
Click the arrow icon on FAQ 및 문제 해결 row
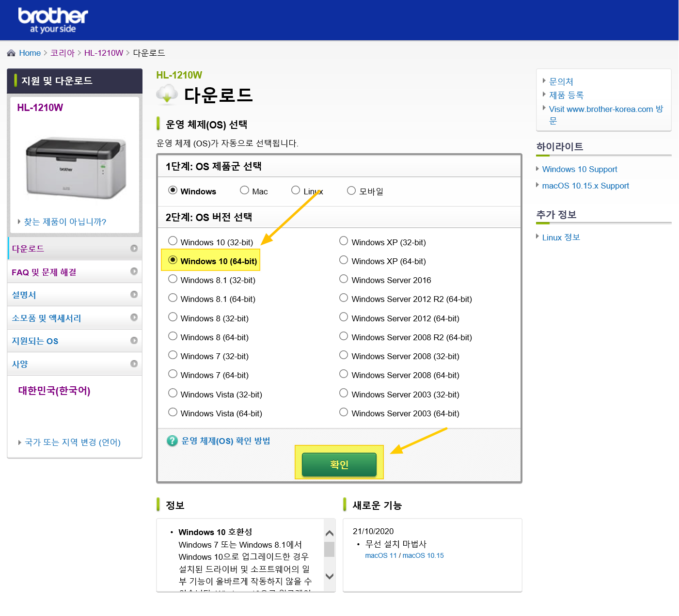pyautogui.click(x=134, y=271)
